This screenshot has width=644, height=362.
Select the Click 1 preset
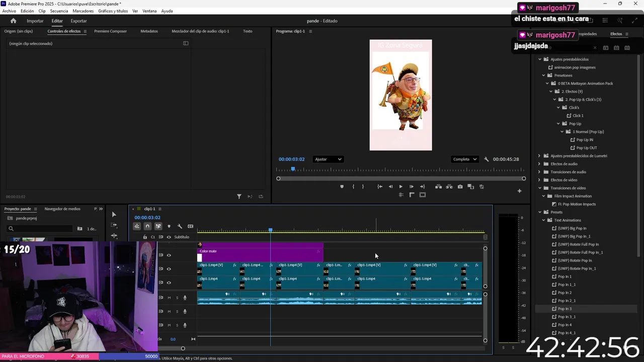pos(578,116)
